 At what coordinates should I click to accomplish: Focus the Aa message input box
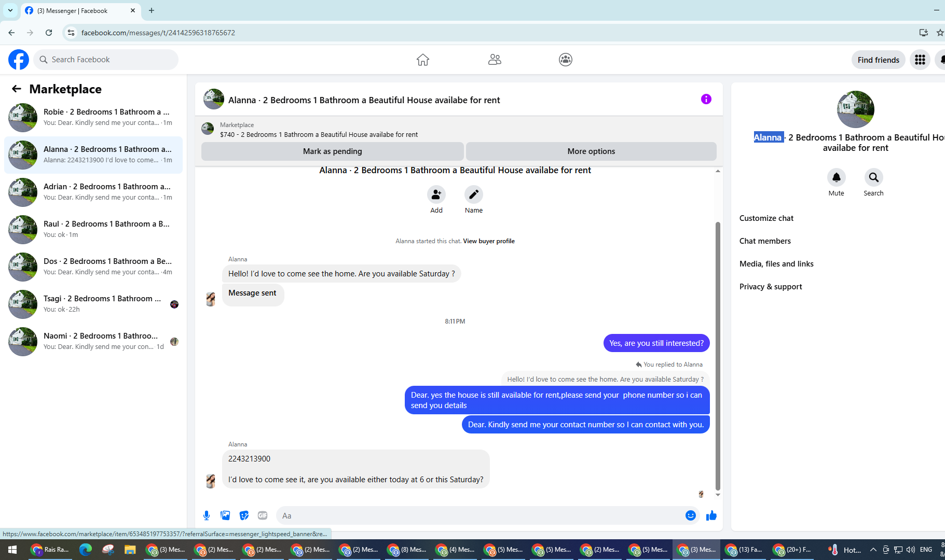point(480,515)
